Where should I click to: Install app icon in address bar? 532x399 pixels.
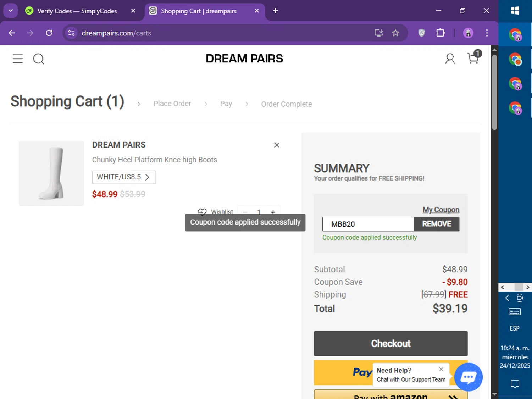coord(379,33)
